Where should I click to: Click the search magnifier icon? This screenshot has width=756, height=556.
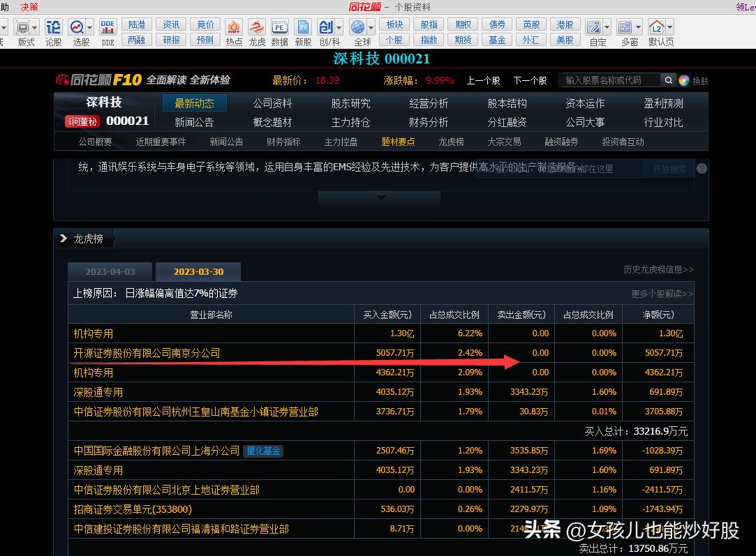pos(669,80)
